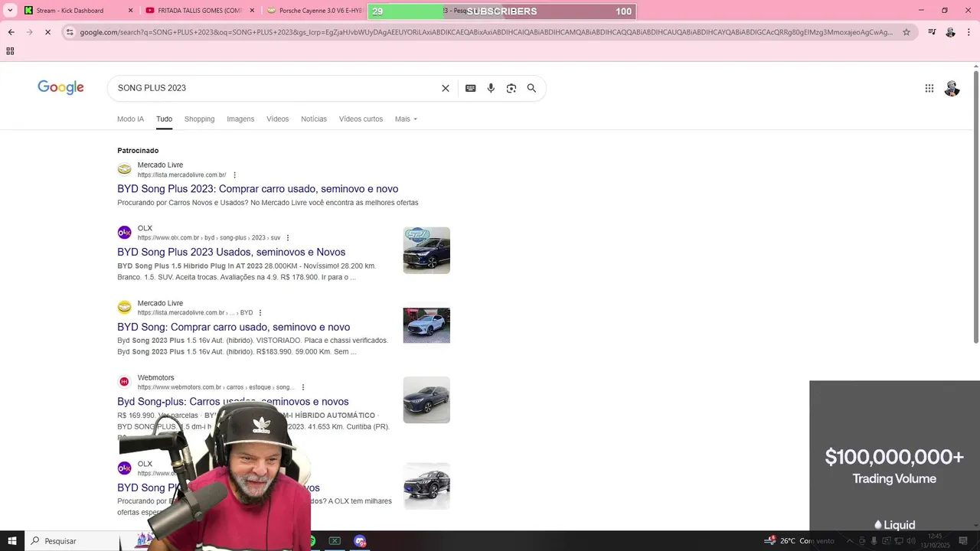Open options for sponsored Mercado Livre result

pos(234,175)
